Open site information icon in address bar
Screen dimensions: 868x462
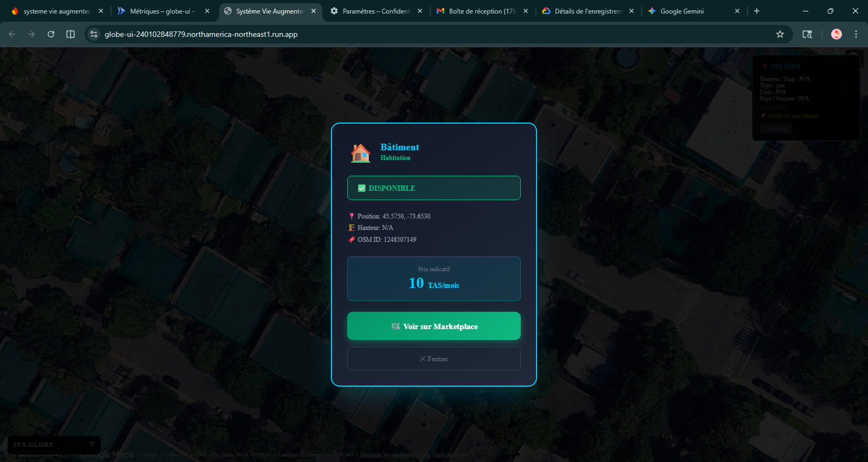(x=94, y=34)
